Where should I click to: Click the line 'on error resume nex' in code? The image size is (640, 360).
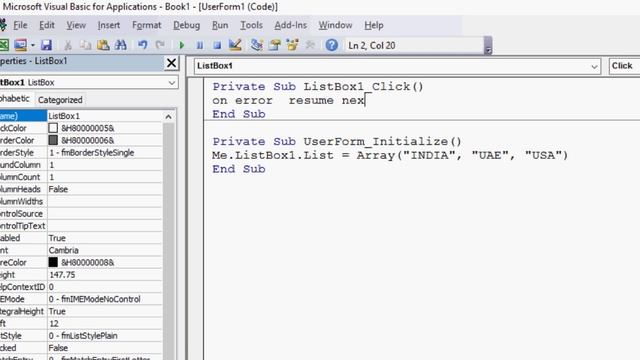point(288,100)
